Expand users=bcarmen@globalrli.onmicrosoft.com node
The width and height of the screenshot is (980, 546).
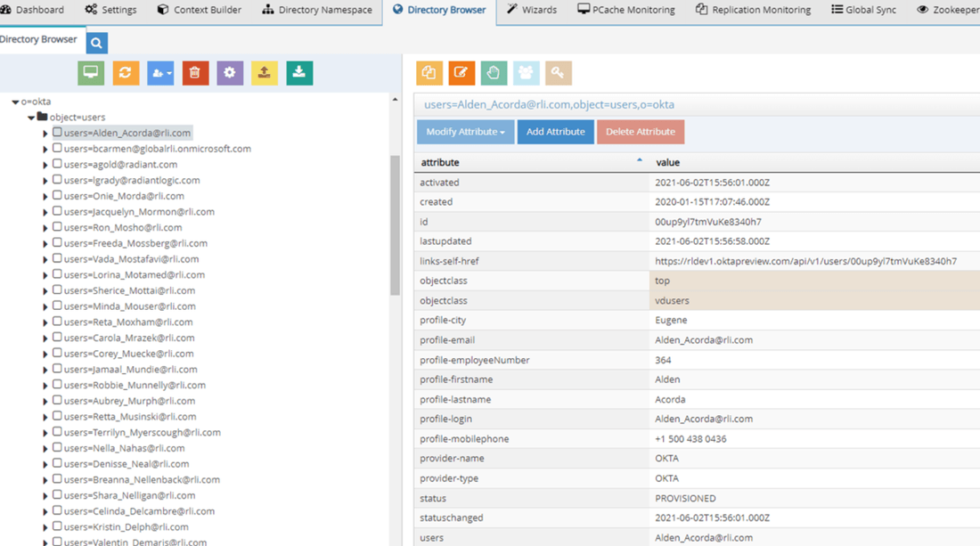pos(45,150)
